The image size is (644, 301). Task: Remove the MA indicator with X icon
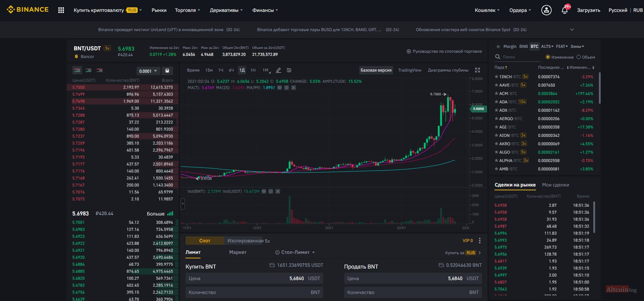coord(294,88)
